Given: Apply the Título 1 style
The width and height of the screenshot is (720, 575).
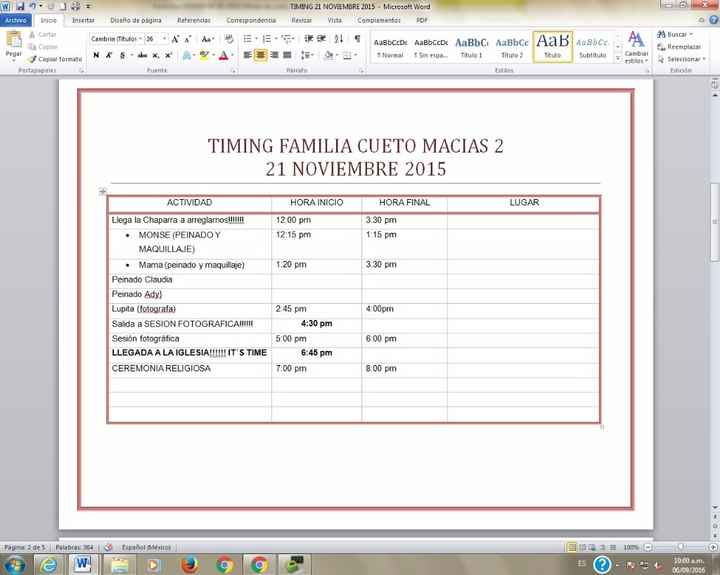Looking at the screenshot, I should (472, 47).
